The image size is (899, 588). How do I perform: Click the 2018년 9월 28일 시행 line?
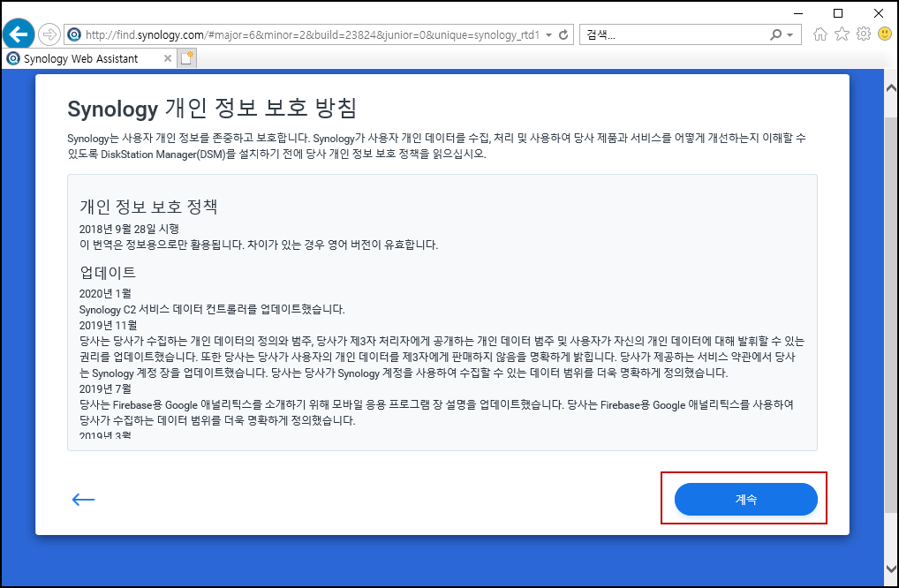[129, 229]
